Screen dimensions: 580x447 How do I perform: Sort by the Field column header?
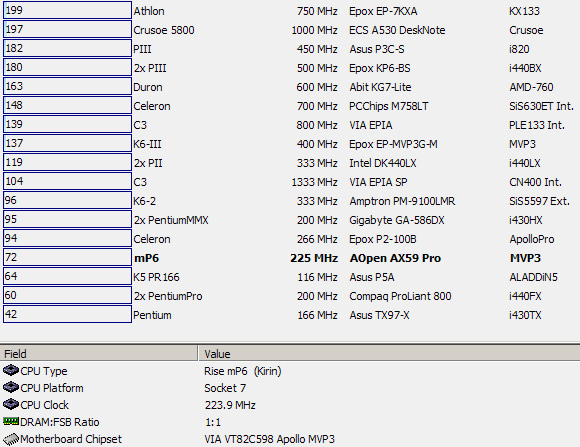(99, 354)
